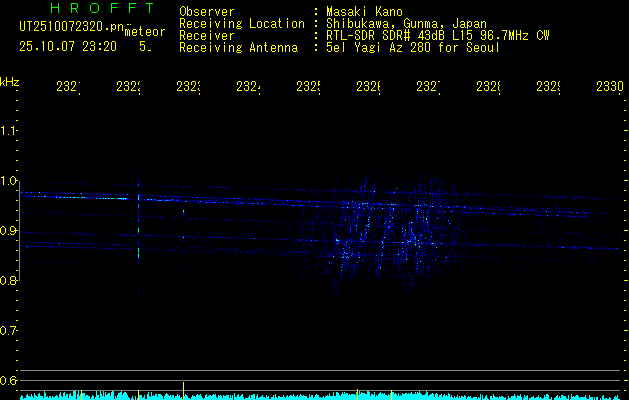This screenshot has height=400, width=629.
Task: Select the RTL-SDR SDR# receiver description
Action: pos(438,35)
